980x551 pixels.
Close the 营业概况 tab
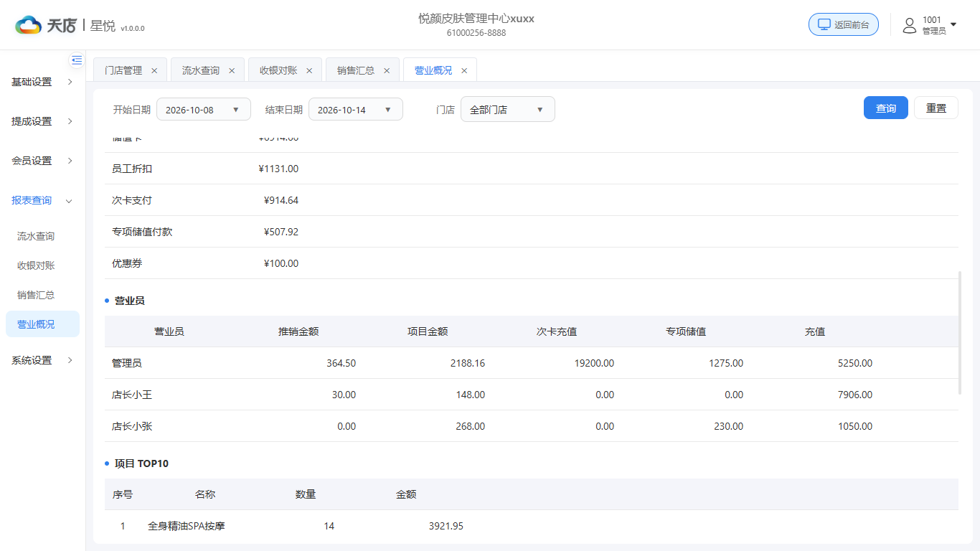[464, 70]
